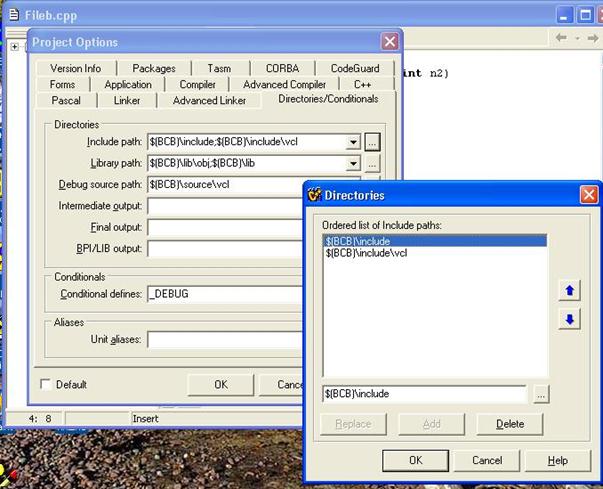Open back-arrow history dropdown in editor
Screen dimensions: 603x489
(x=578, y=38)
